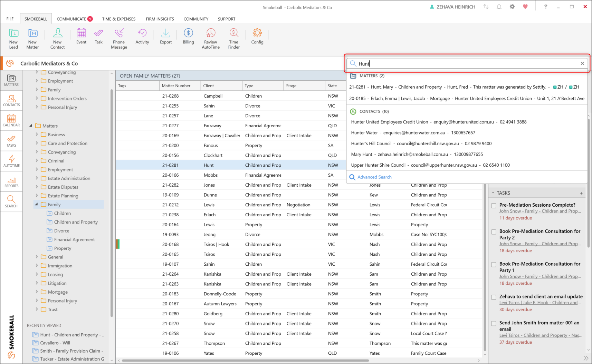
Task: Open Review AutoTime
Action: pos(211,38)
